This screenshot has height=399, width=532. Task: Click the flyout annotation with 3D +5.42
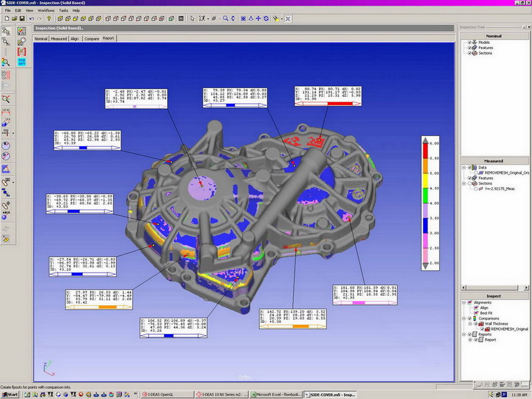click(x=99, y=299)
